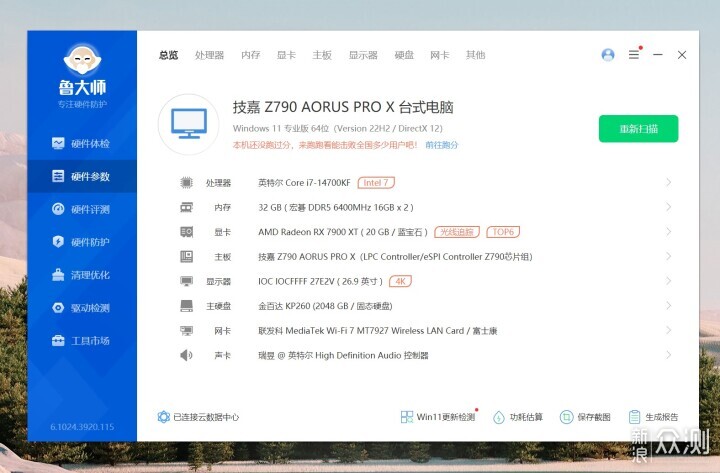Open 清理优化 in the sidebar

coord(82,275)
